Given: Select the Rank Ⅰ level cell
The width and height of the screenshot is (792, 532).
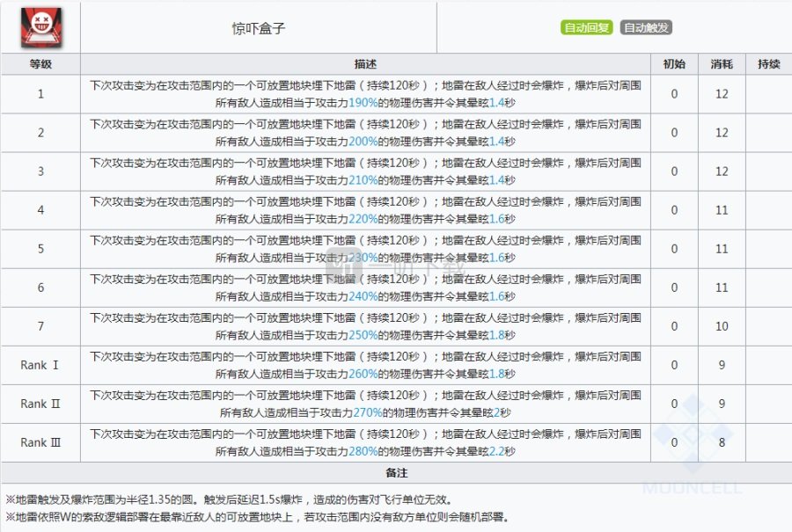Looking at the screenshot, I should [40, 365].
